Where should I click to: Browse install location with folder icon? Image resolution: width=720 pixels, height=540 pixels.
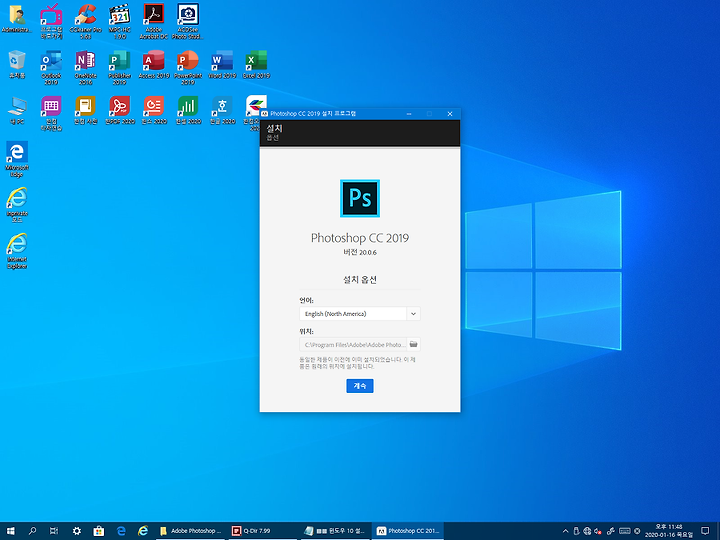click(x=413, y=344)
